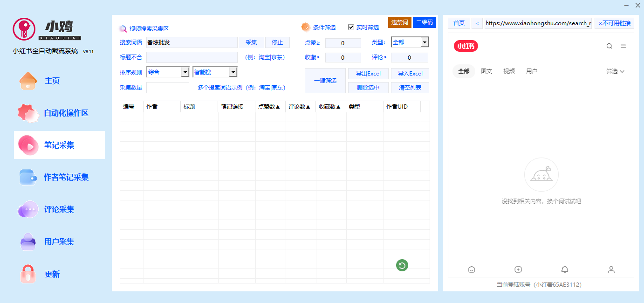The width and height of the screenshot is (644, 303).
Task: Click the notification bell icon at bottom
Action: pos(564,269)
